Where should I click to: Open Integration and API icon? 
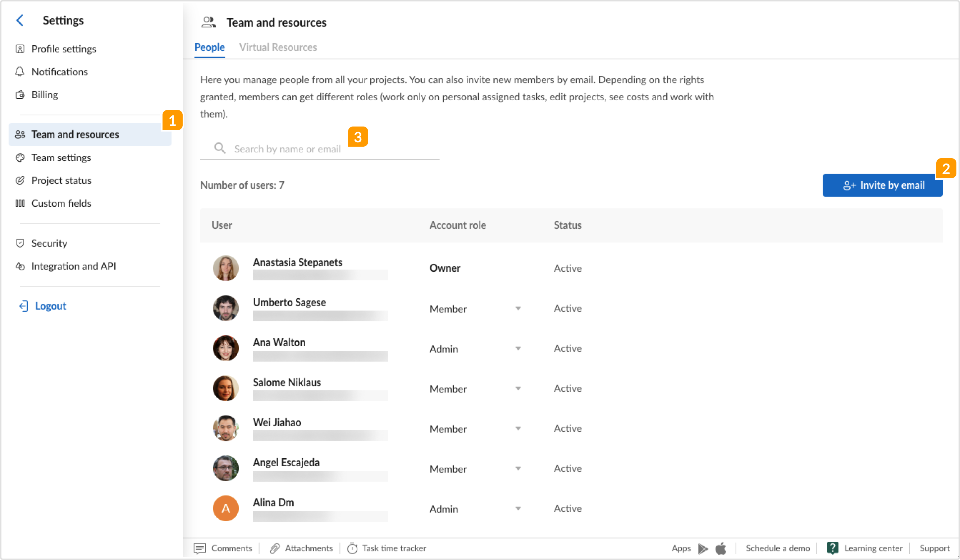(20, 266)
